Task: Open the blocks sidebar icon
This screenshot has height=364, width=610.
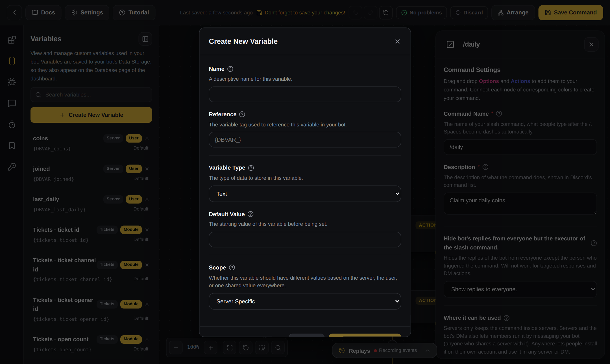Action: coord(12,40)
